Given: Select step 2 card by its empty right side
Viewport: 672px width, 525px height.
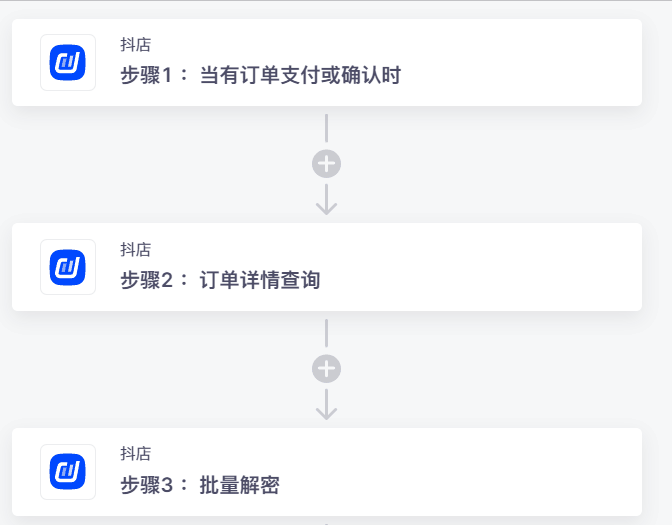Looking at the screenshot, I should pyautogui.click(x=540, y=267).
